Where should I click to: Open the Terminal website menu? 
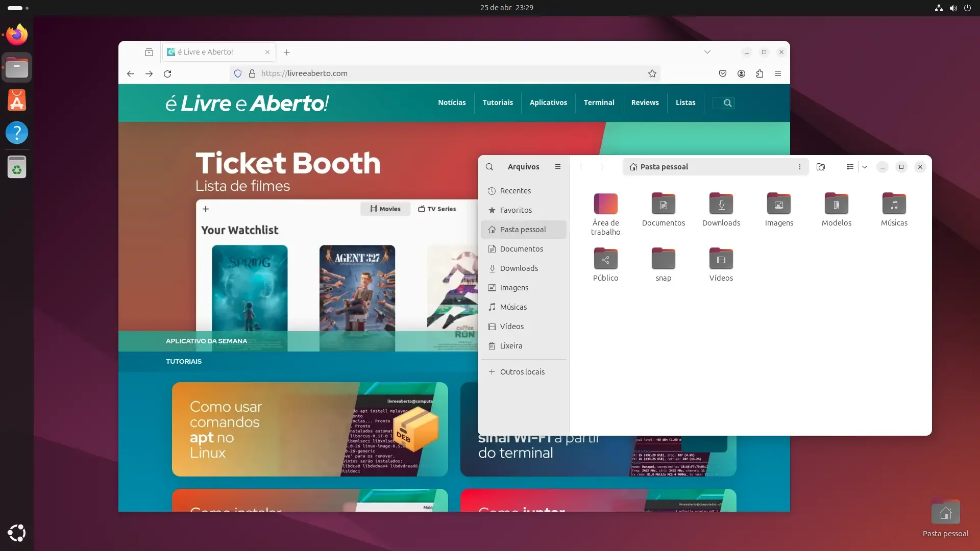coord(599,103)
